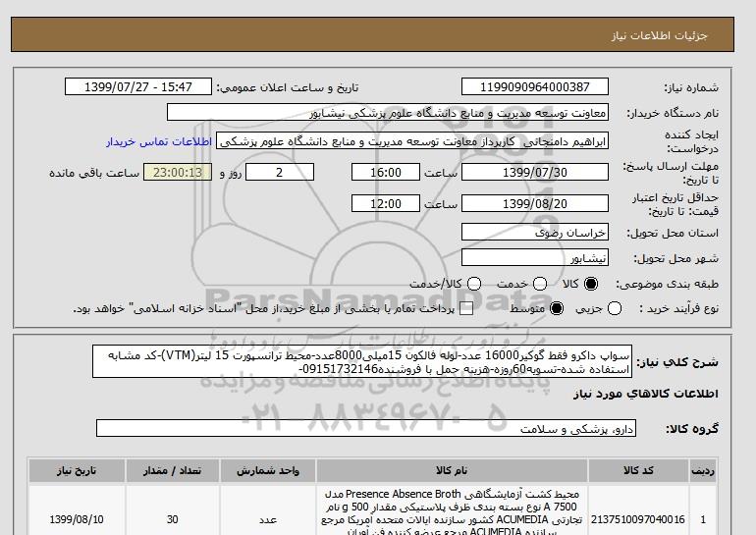Click the تعداد / مقدار column header
This screenshot has width=756, height=535.
173,470
